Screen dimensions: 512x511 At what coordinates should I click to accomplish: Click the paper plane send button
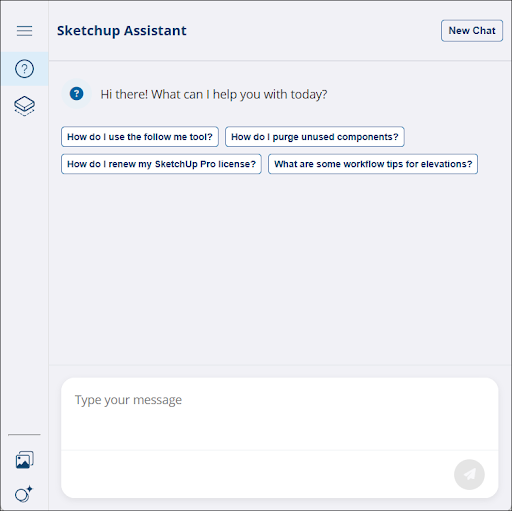[469, 474]
